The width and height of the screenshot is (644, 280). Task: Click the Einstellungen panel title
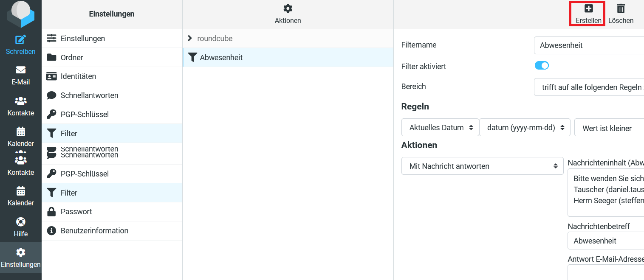[112, 14]
